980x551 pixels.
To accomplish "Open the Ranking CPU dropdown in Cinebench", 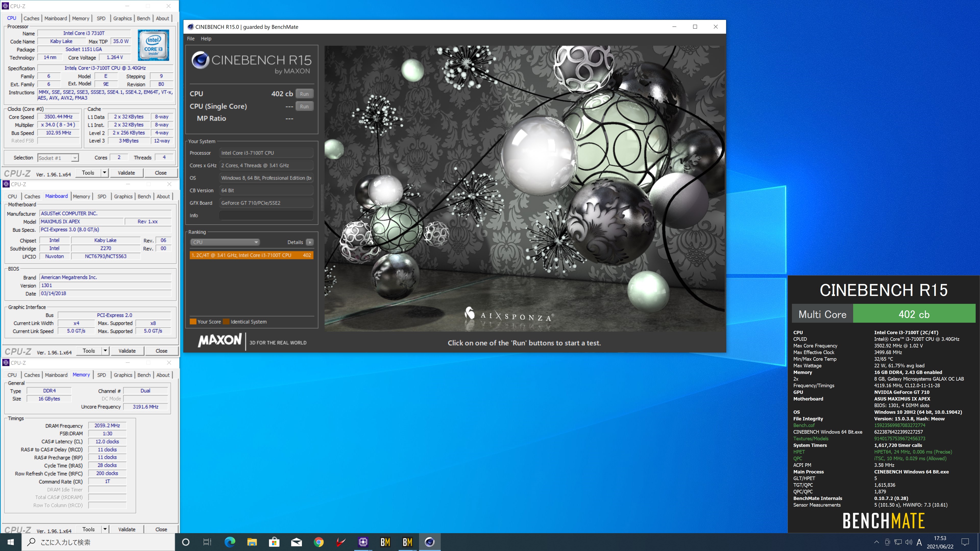I will (225, 242).
